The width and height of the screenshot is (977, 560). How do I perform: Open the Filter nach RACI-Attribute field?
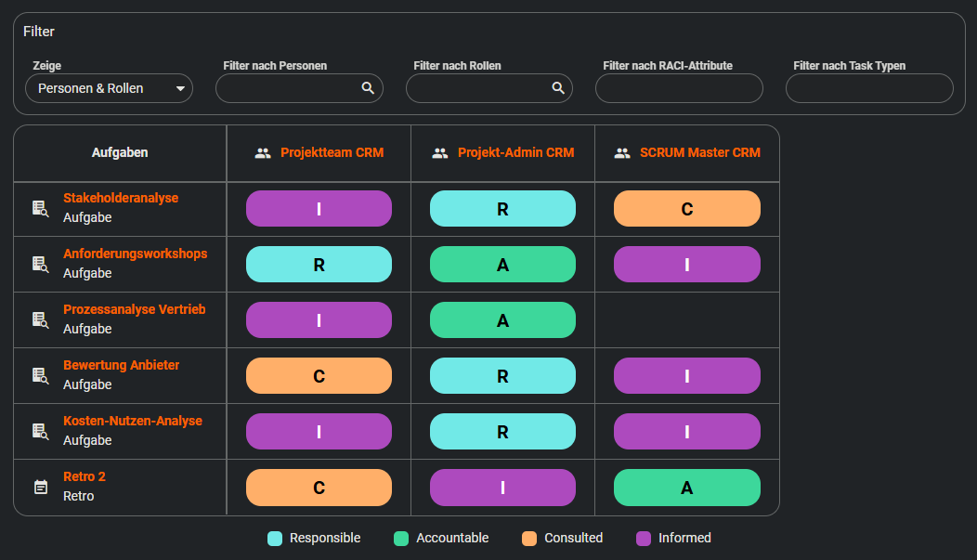(679, 88)
